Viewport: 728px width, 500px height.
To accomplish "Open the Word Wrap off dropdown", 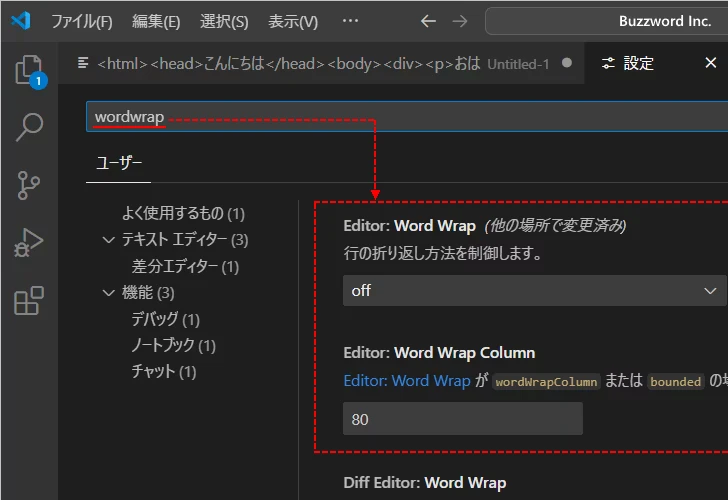I will 534,291.
